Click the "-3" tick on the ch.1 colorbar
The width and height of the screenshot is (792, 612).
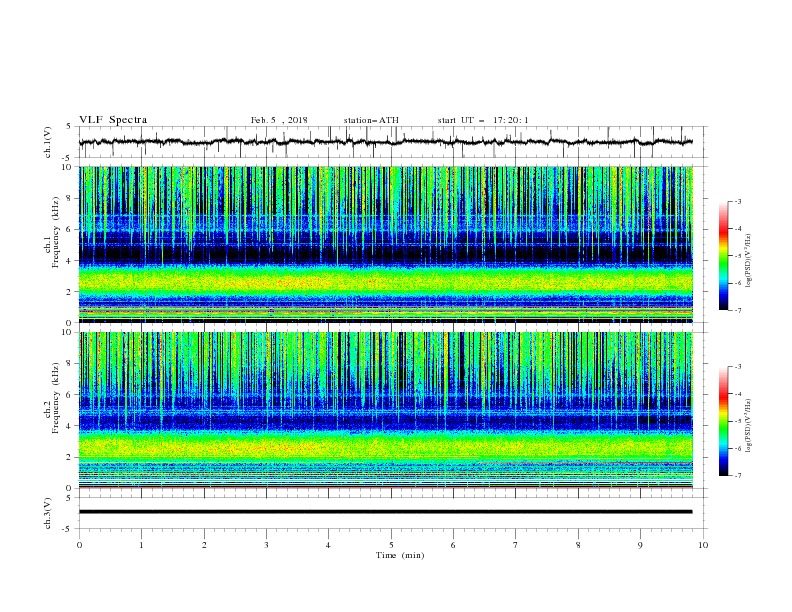[x=738, y=201]
